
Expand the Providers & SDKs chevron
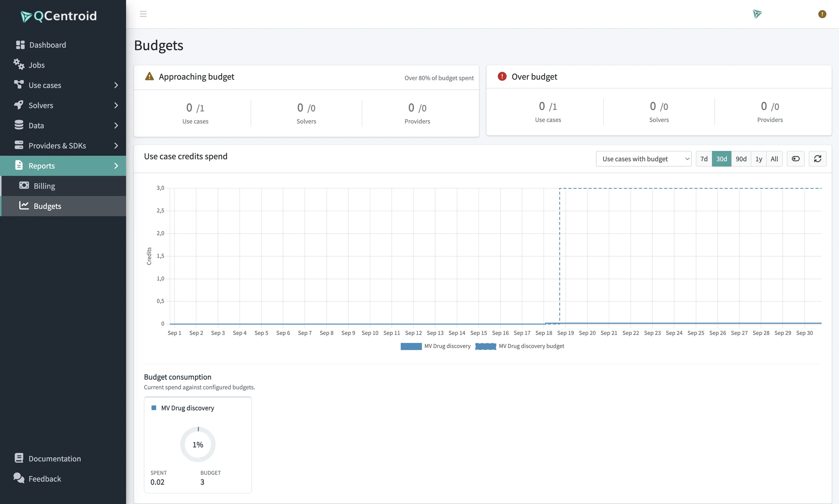pyautogui.click(x=116, y=145)
